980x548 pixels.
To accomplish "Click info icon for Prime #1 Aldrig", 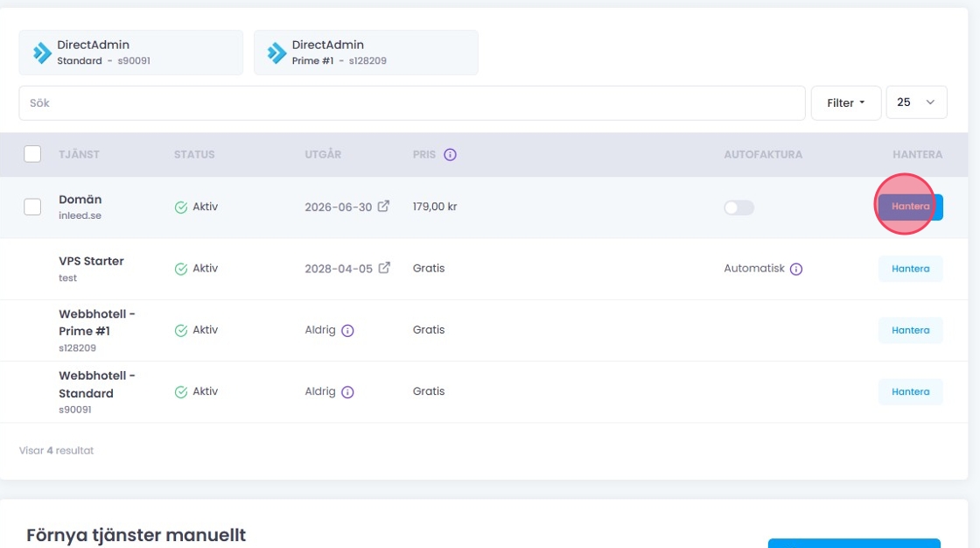I will click(347, 331).
